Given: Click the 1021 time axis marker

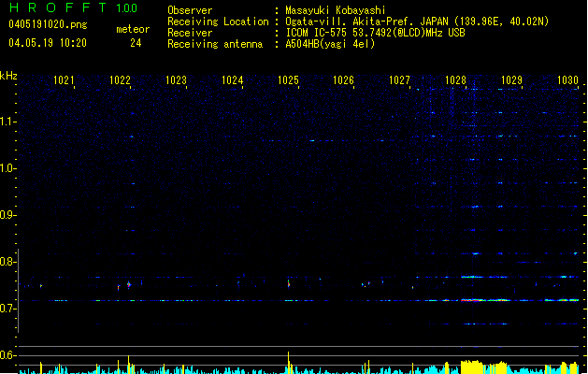Looking at the screenshot, I should 64,80.
